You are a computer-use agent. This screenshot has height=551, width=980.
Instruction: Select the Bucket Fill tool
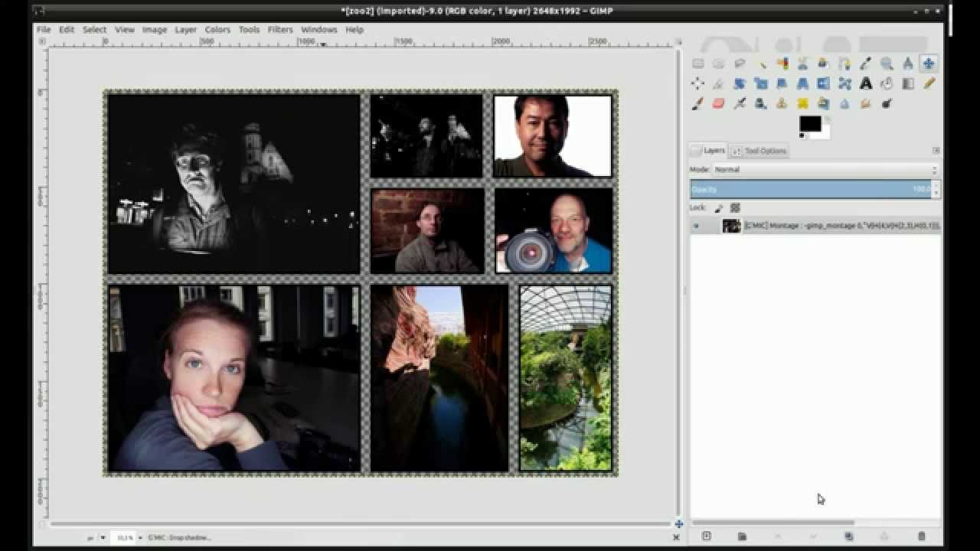coord(887,83)
